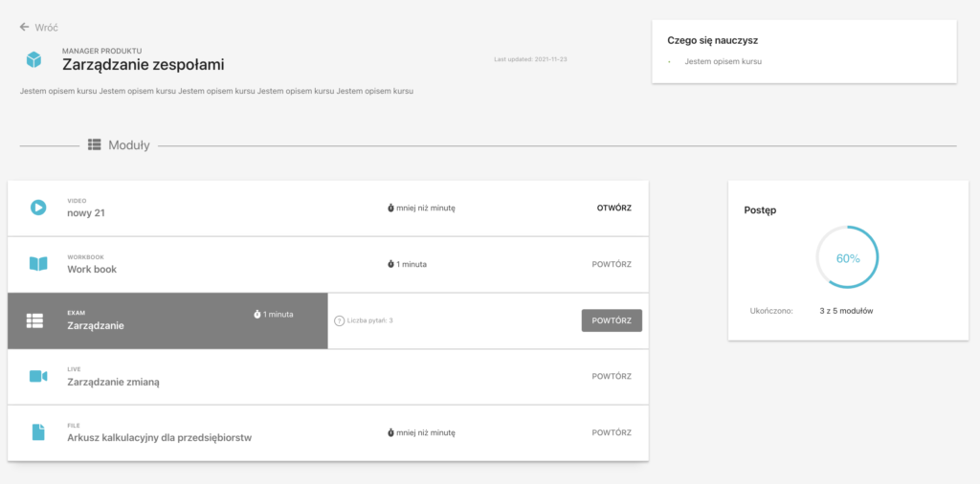980x484 pixels.
Task: Click the Moduły list icon in section header
Action: point(95,144)
